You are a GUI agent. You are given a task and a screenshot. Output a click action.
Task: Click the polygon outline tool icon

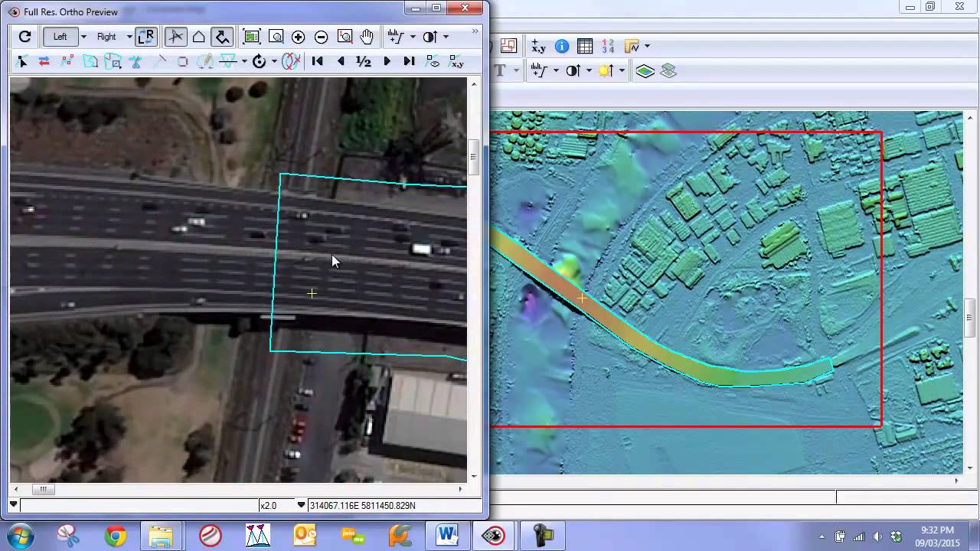pos(198,37)
